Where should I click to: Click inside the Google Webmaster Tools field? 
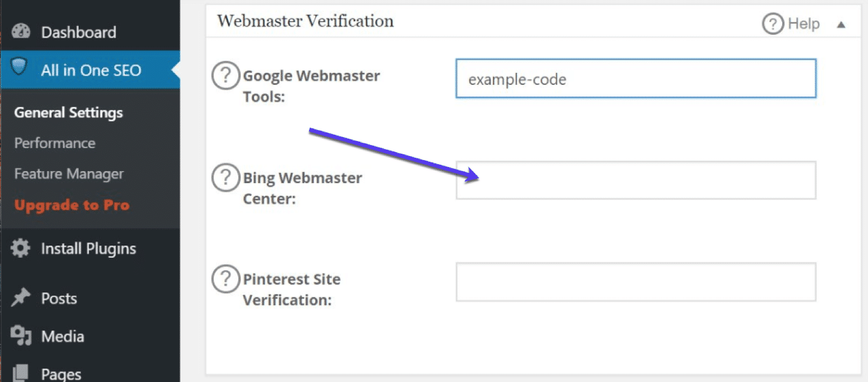click(x=635, y=79)
